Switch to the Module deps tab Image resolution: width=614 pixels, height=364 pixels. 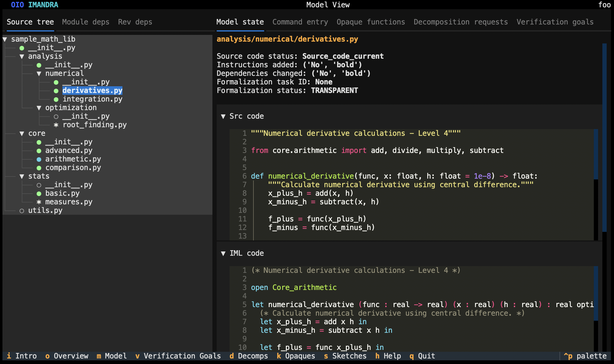(x=86, y=22)
